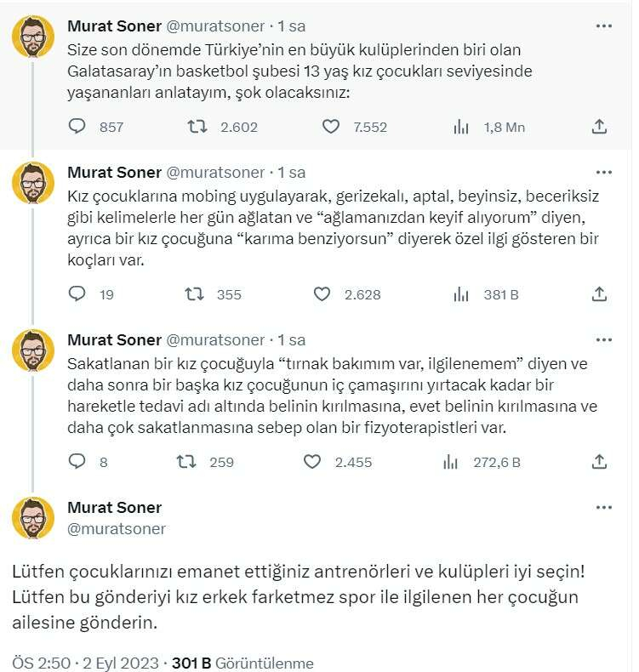Retweet the second tweet with 355 retweets
Image resolution: width=639 pixels, height=672 pixels.
click(195, 294)
